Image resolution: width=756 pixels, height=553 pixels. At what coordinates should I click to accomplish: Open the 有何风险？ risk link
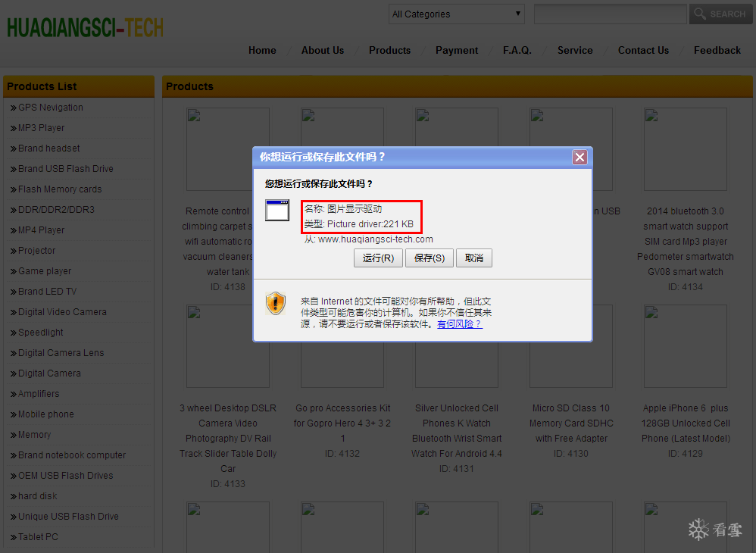460,324
